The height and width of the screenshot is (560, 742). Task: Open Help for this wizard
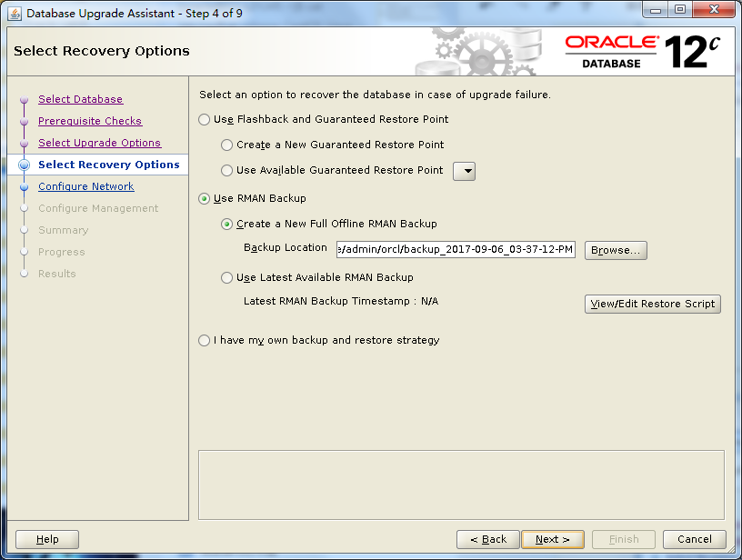pyautogui.click(x=47, y=539)
